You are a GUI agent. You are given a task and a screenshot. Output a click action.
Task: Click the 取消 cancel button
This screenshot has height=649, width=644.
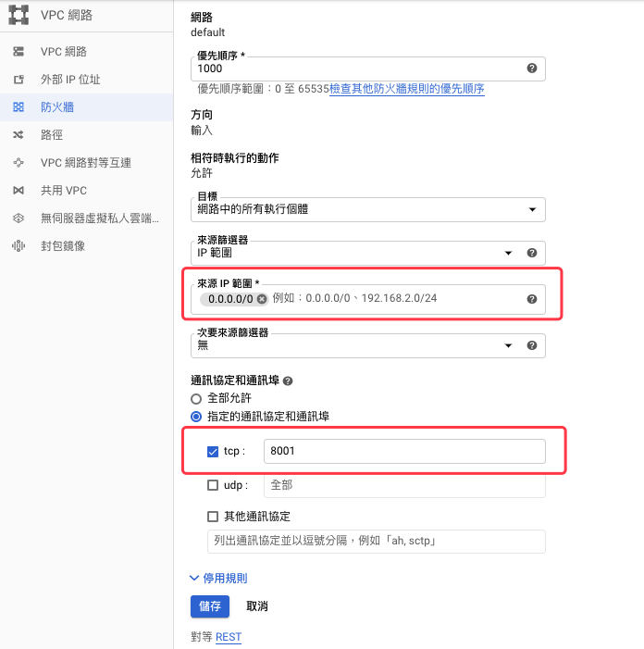point(257,606)
